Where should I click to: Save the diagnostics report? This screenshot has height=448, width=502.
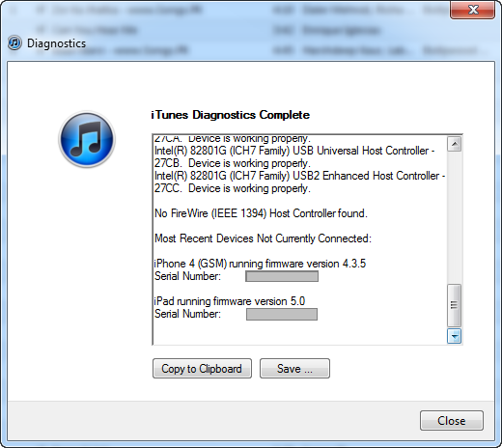tap(294, 369)
